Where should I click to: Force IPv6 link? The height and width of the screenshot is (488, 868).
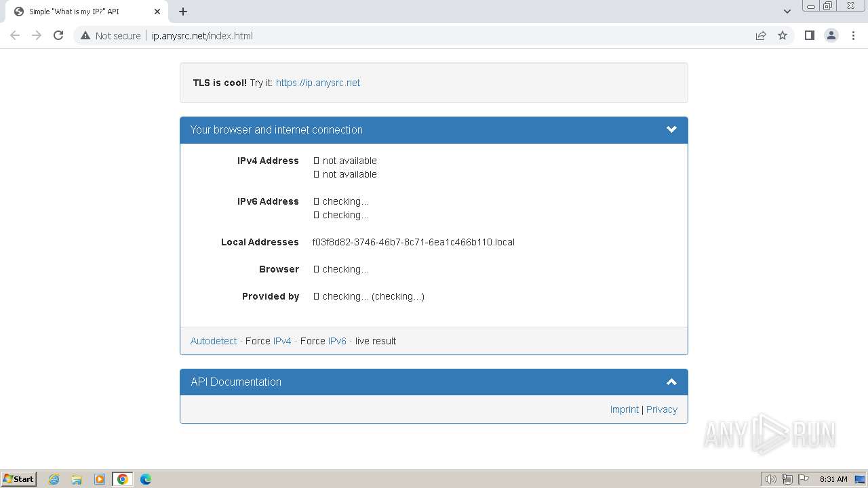click(337, 341)
